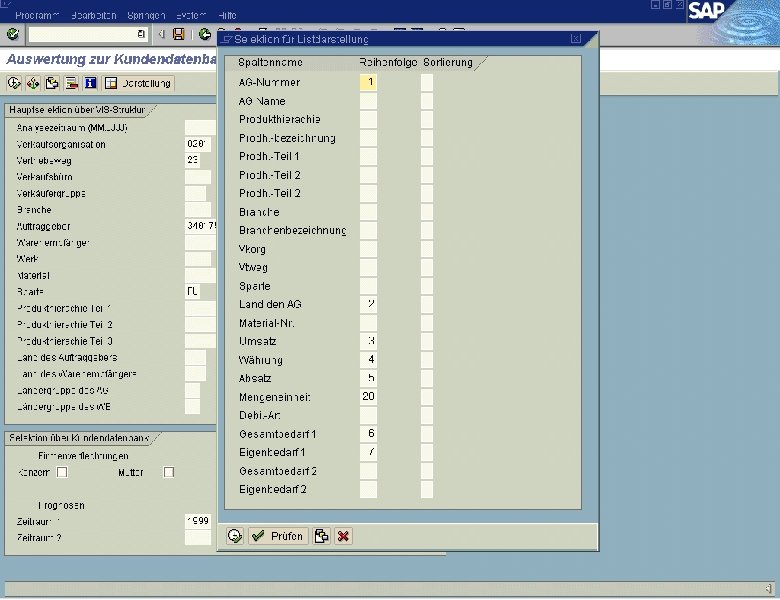
Task: Click the Branchenbezeichnung label
Action: tap(292, 230)
